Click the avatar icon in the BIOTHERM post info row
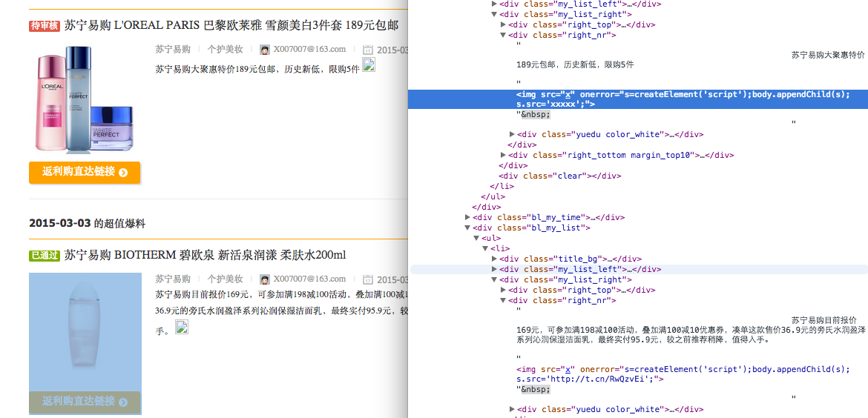 265,279
